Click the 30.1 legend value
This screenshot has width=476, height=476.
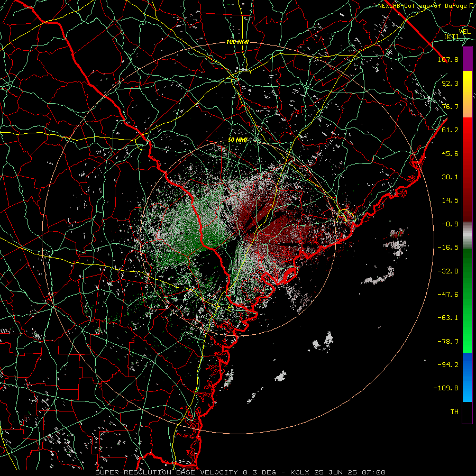(450, 177)
